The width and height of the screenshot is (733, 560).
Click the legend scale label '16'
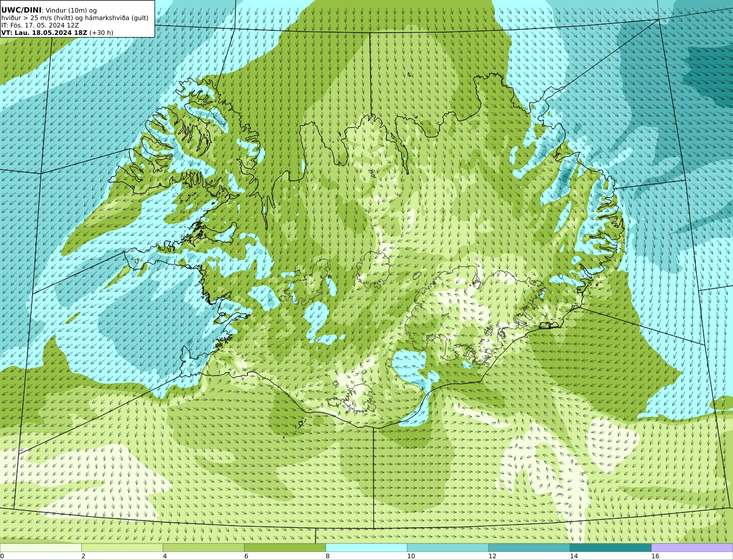[655, 556]
